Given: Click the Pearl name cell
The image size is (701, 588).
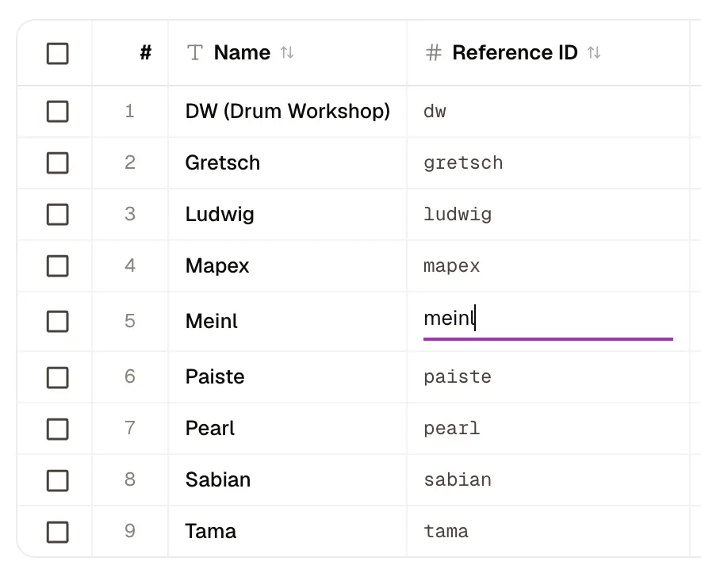Looking at the screenshot, I should (x=288, y=429).
